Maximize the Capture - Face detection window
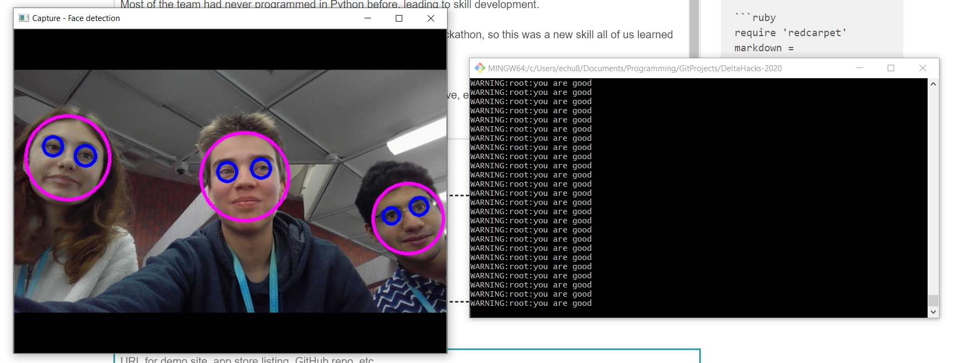The height and width of the screenshot is (363, 980). click(x=399, y=18)
